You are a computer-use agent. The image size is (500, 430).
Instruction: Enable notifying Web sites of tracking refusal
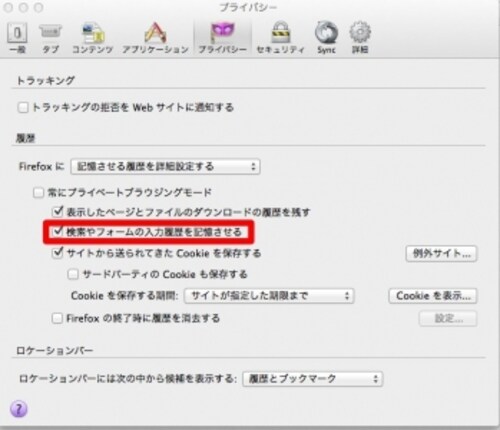tap(23, 107)
